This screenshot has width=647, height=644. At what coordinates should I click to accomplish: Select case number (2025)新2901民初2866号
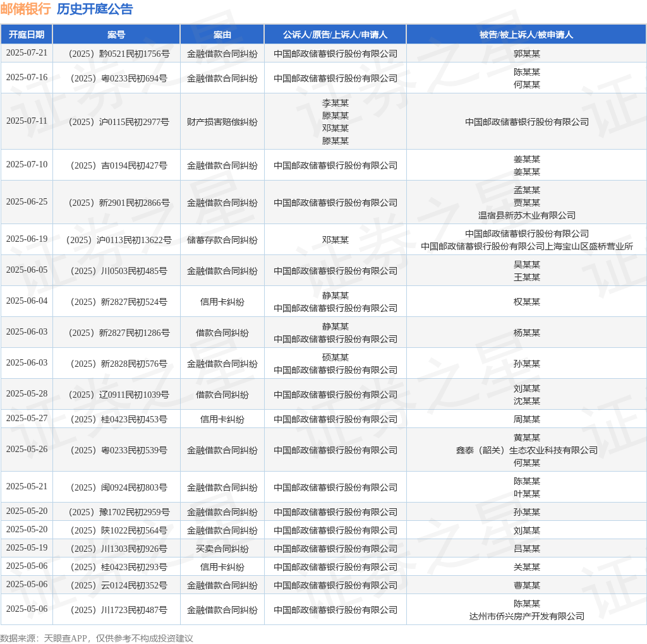119,203
